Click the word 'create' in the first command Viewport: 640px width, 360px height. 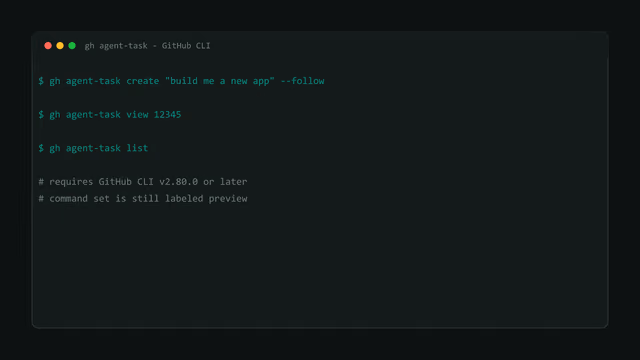pyautogui.click(x=142, y=81)
